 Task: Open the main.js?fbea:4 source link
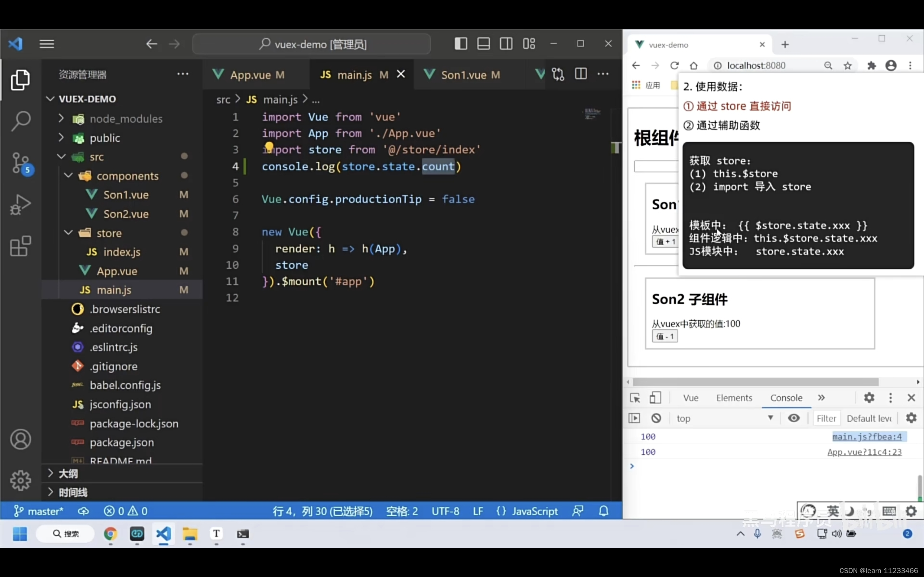(x=867, y=437)
